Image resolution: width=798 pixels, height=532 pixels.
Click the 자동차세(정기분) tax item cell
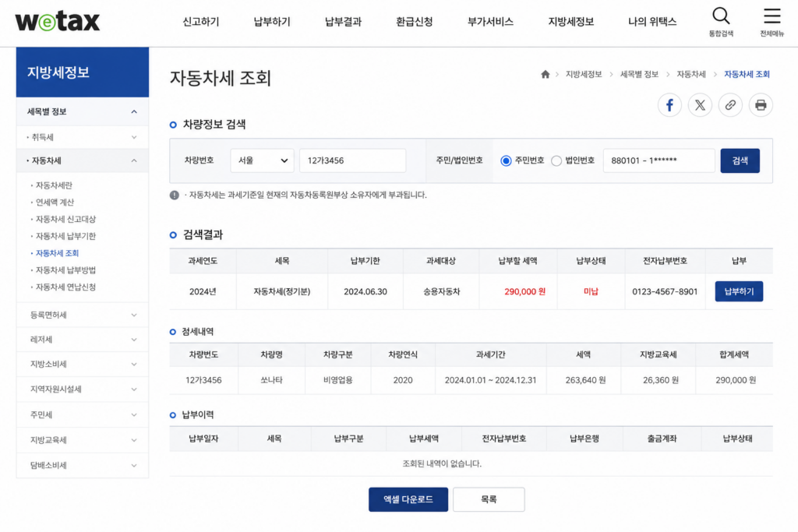(282, 291)
